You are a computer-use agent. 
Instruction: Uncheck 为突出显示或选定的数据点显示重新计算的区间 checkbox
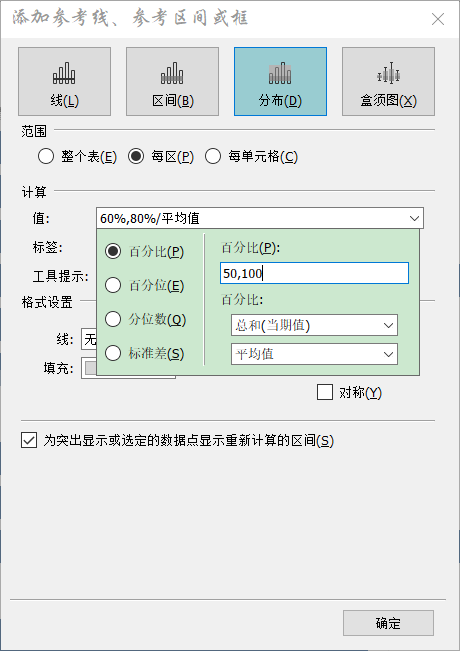(x=29, y=441)
